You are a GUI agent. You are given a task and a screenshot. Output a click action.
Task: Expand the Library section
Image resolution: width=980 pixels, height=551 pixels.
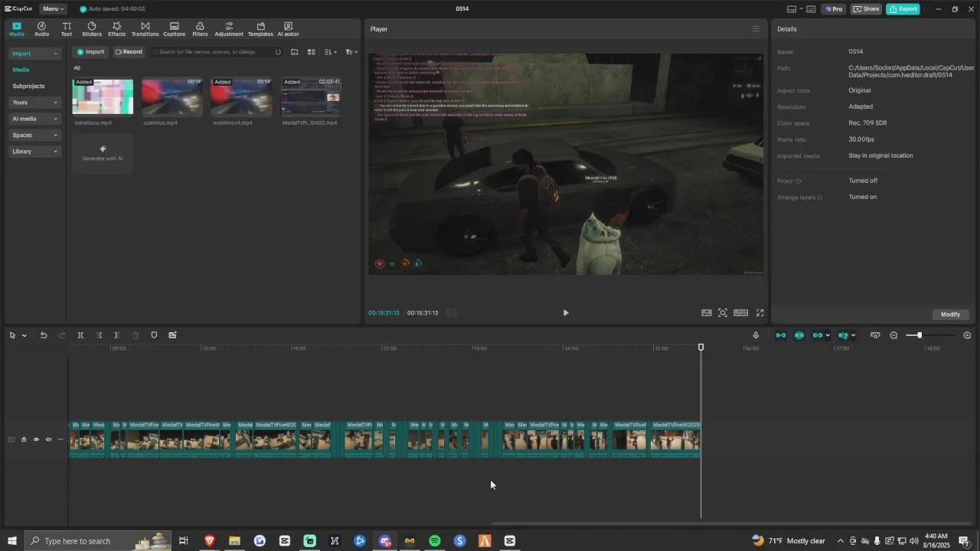34,152
